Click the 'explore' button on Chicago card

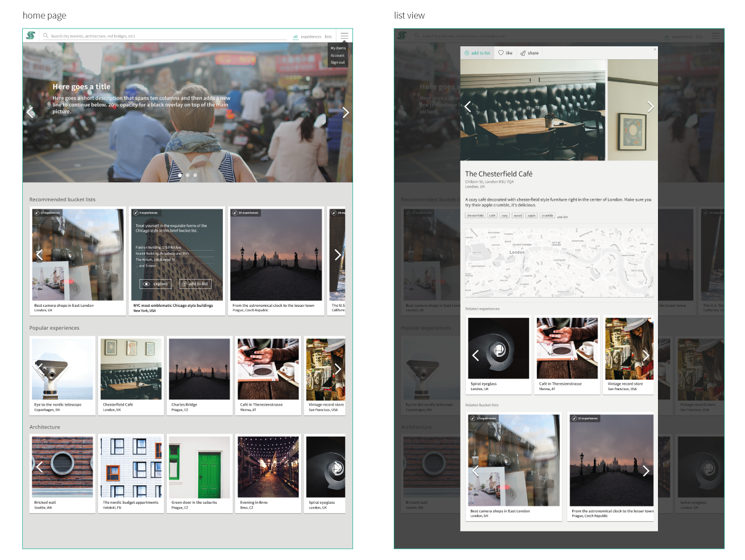156,284
